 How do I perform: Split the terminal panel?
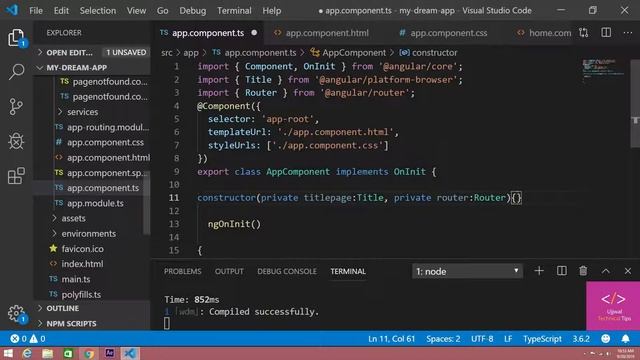coord(562,271)
